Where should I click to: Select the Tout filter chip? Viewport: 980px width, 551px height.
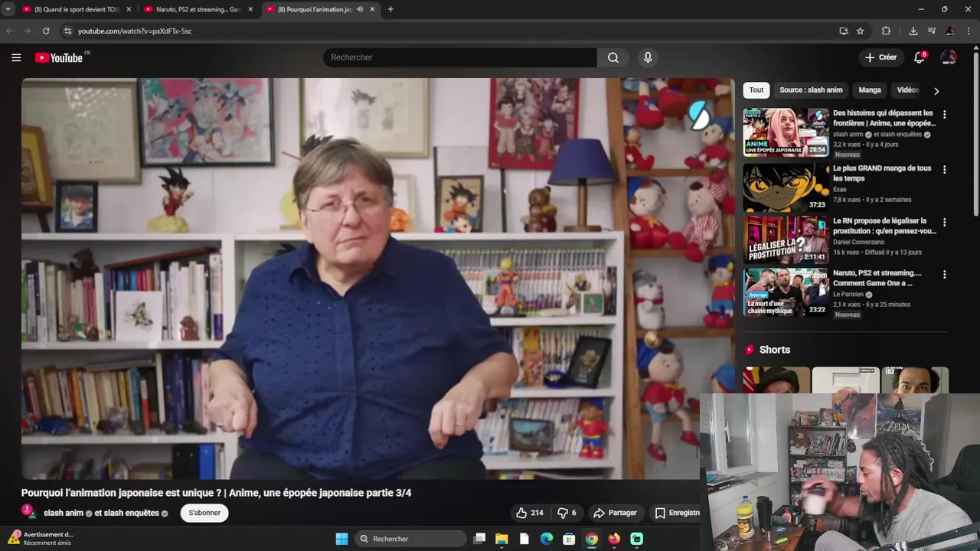point(756,90)
